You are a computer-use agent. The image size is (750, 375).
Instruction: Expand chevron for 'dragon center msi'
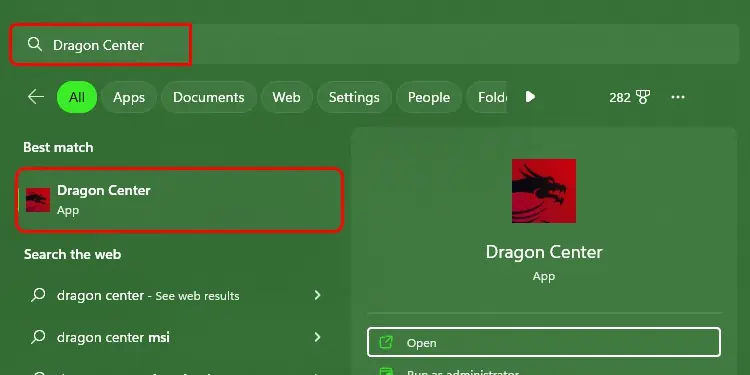tap(318, 337)
